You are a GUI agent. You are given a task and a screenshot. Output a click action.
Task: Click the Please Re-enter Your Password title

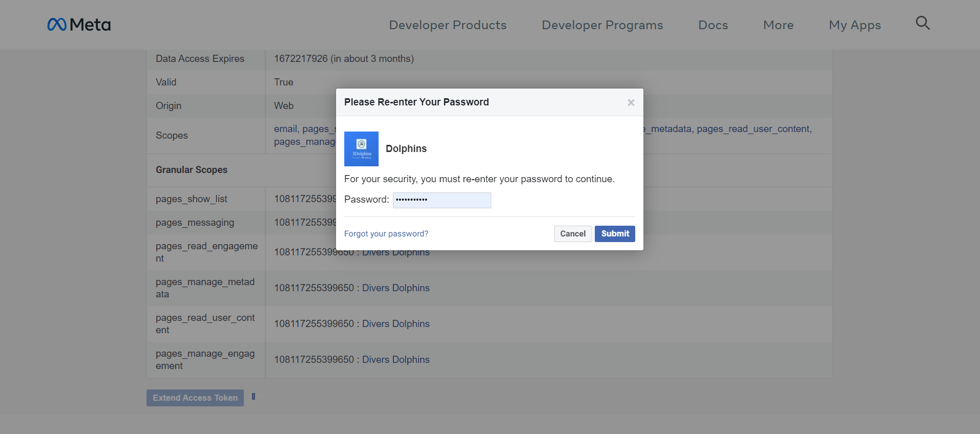pyautogui.click(x=416, y=102)
